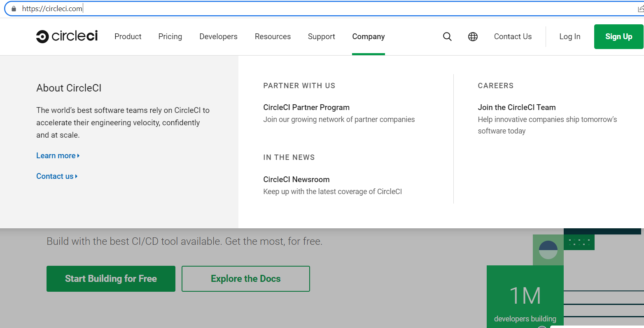
Task: Open the Support menu
Action: pyautogui.click(x=321, y=37)
